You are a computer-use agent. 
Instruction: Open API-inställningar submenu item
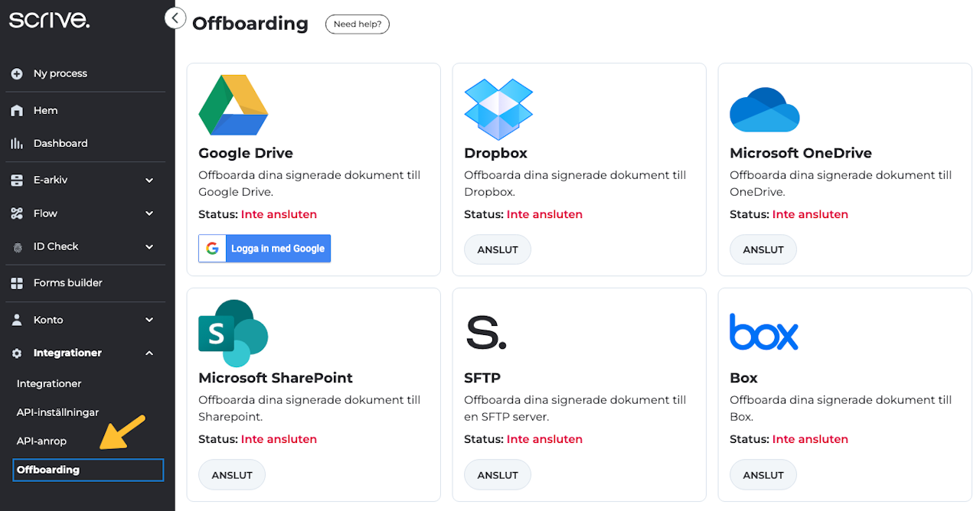click(58, 412)
